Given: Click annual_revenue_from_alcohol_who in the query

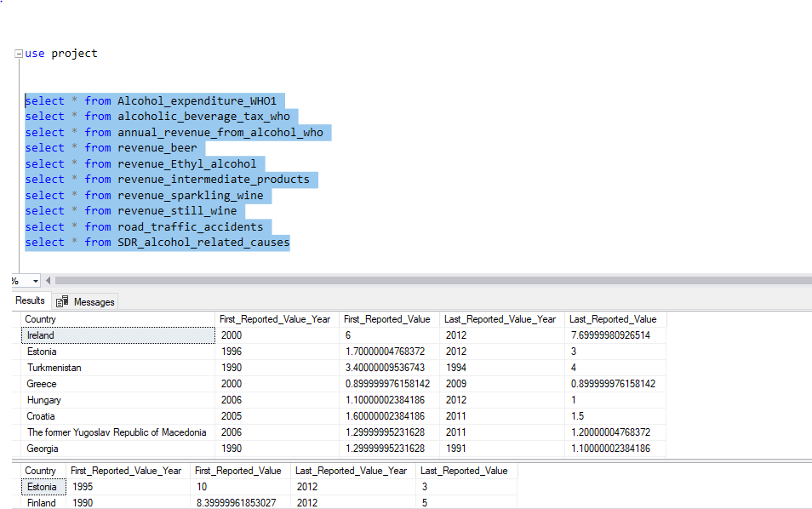Looking at the screenshot, I should 220,133.
